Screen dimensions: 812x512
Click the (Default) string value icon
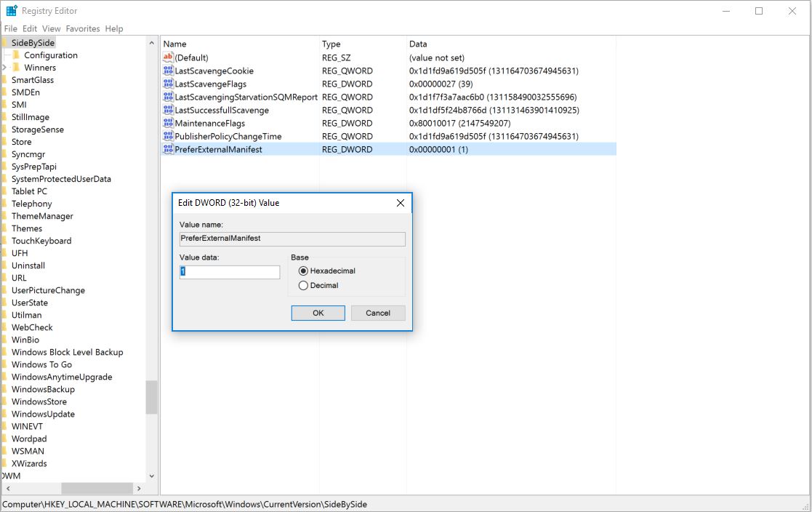click(x=168, y=57)
